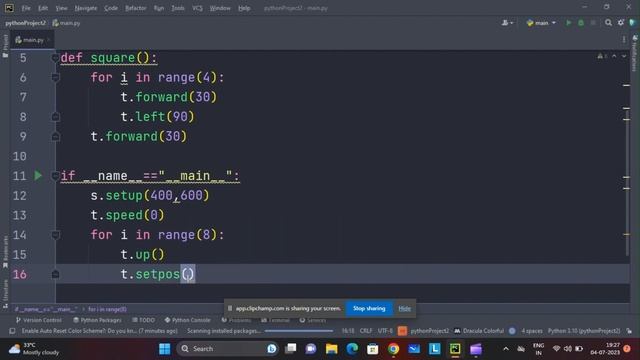Image resolution: width=640 pixels, height=360 pixels.
Task: Click lock icon at status bar end
Action: (x=629, y=331)
